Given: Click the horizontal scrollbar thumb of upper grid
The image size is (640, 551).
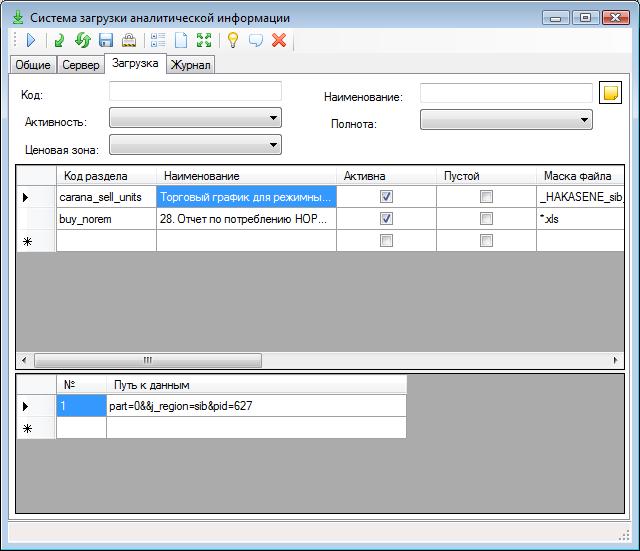Looking at the screenshot, I should [148, 360].
